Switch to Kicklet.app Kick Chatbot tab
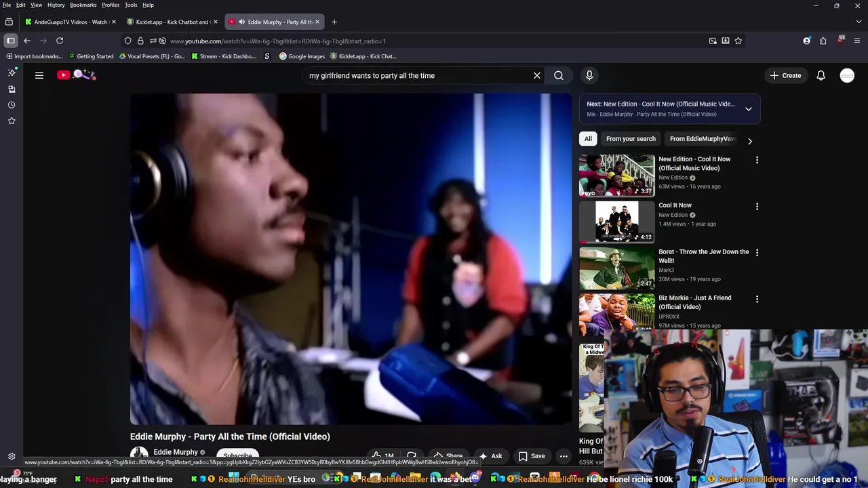Image resolution: width=868 pixels, height=488 pixels. 173,22
